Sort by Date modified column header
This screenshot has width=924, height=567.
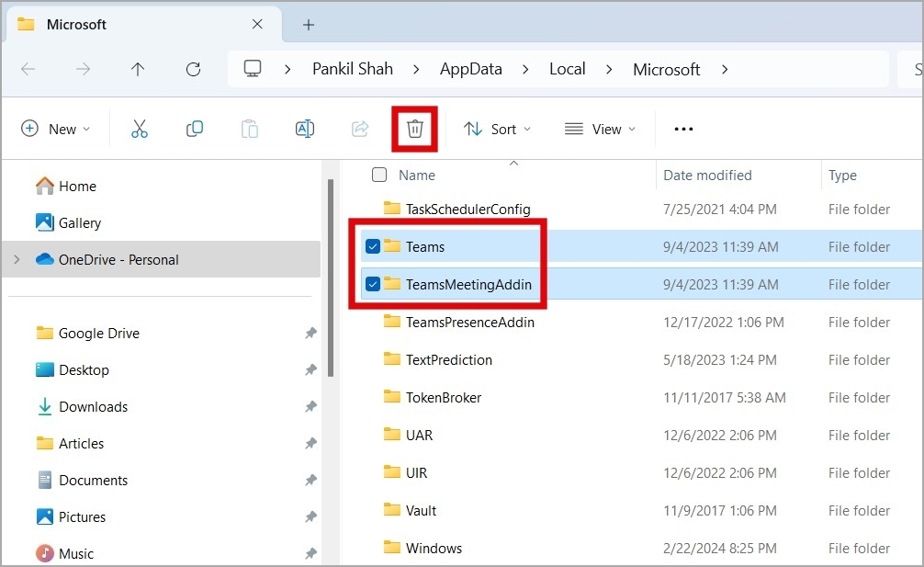[x=707, y=175]
